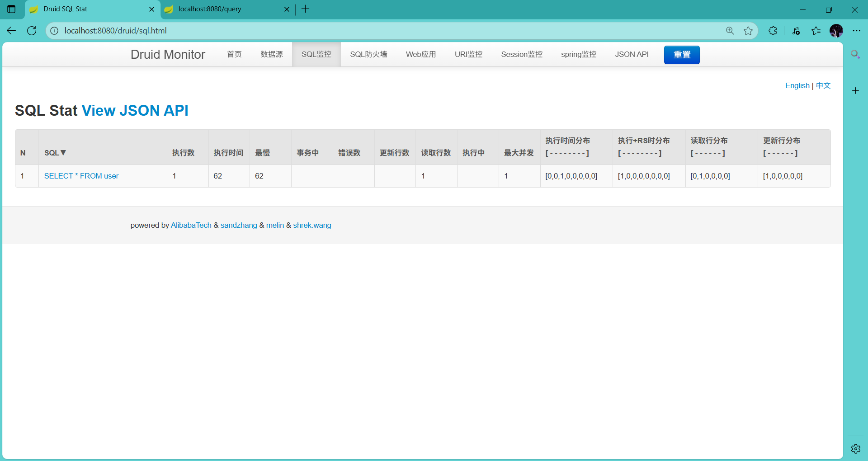The height and width of the screenshot is (461, 868).
Task: Add this page to favorites star
Action: point(748,31)
